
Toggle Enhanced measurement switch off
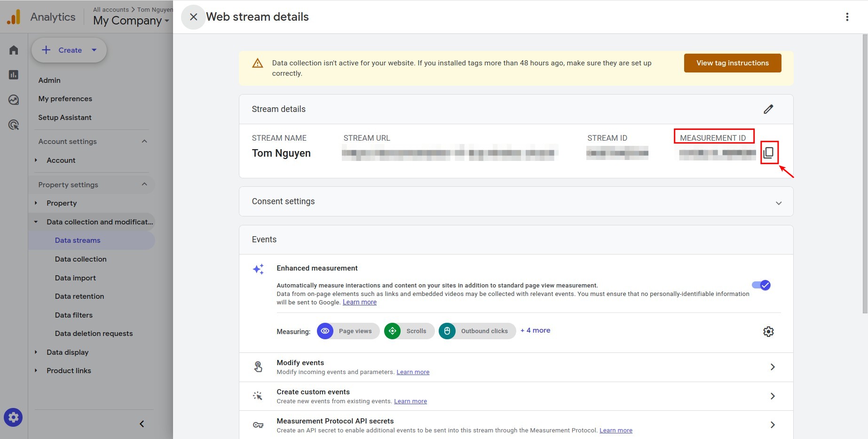coord(761,285)
